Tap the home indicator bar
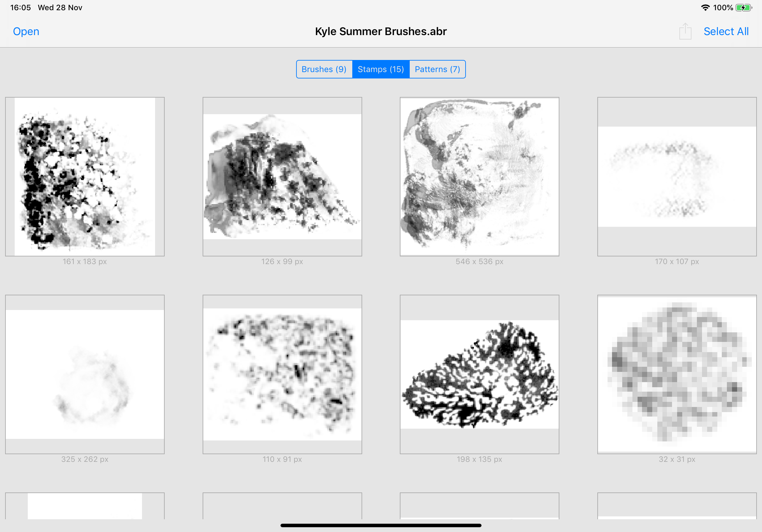This screenshot has height=532, width=762. coord(381,525)
